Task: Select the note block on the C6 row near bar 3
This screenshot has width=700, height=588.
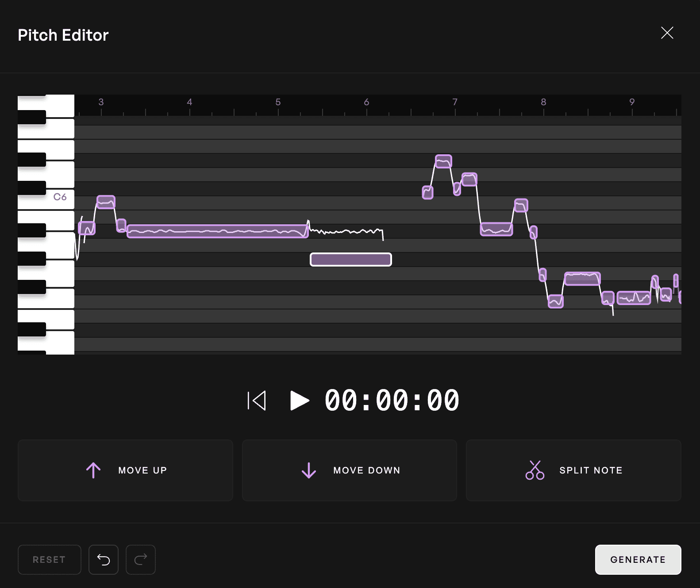Action: coord(106,202)
